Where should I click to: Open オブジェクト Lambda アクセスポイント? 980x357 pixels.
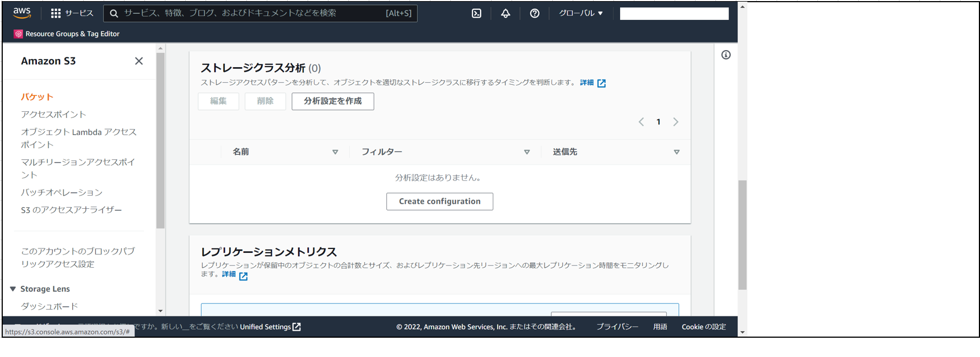point(79,138)
